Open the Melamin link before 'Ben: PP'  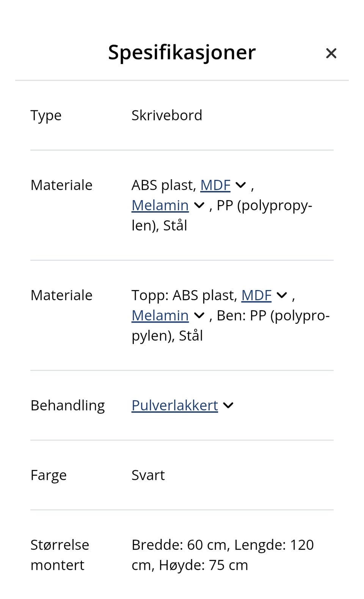pos(160,315)
